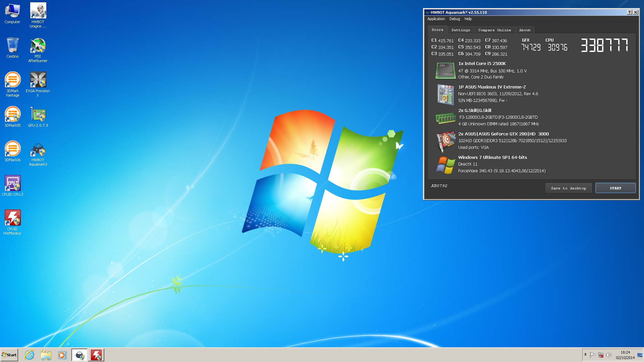This screenshot has height=362, width=644.
Task: Click the volume speaker tray icon
Action: (609, 355)
